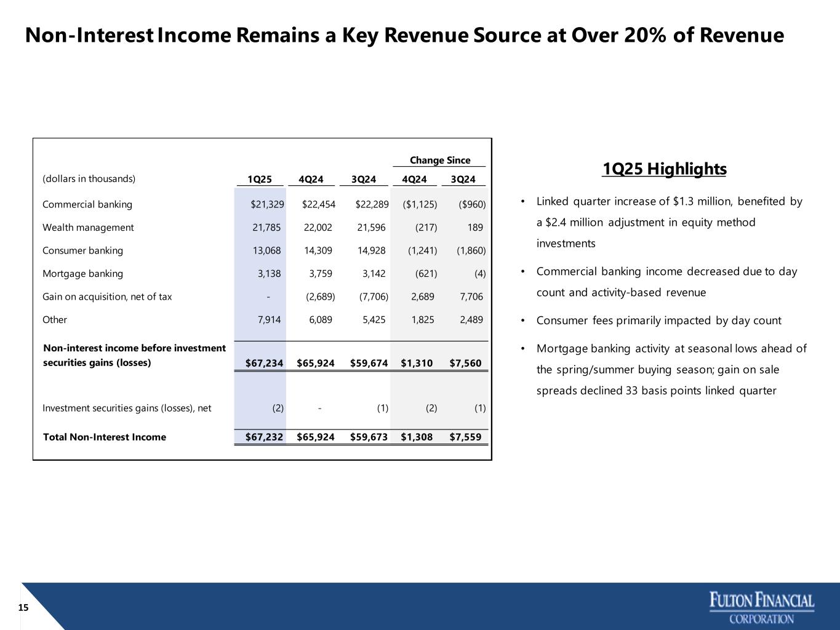Select the $67,232 total for 1Q25
Viewport: 840px width, 630px height.
pyautogui.click(x=264, y=437)
